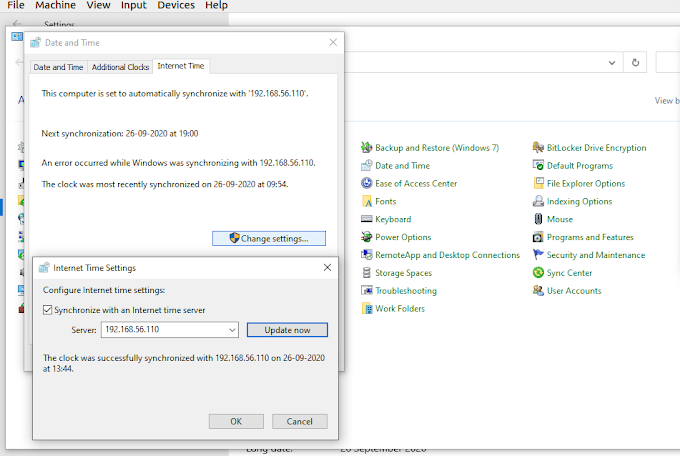Click the Date and Time title bar icon
The height and width of the screenshot is (456, 680).
(36, 43)
